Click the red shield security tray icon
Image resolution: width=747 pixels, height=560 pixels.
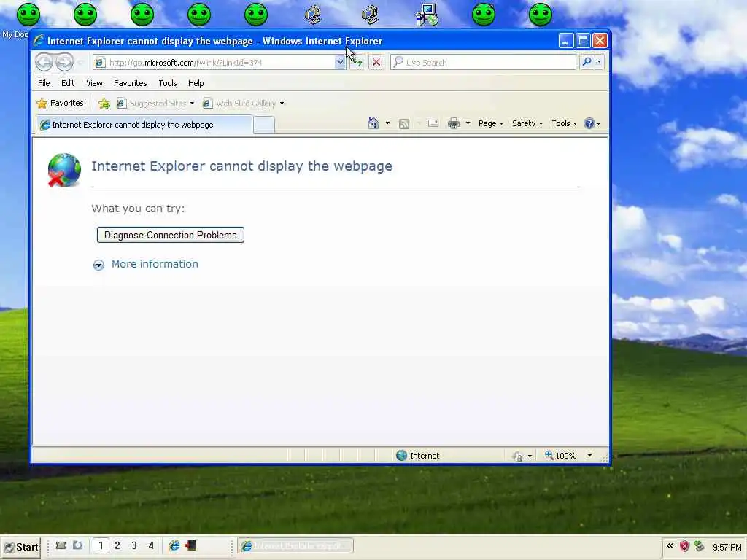click(684, 547)
